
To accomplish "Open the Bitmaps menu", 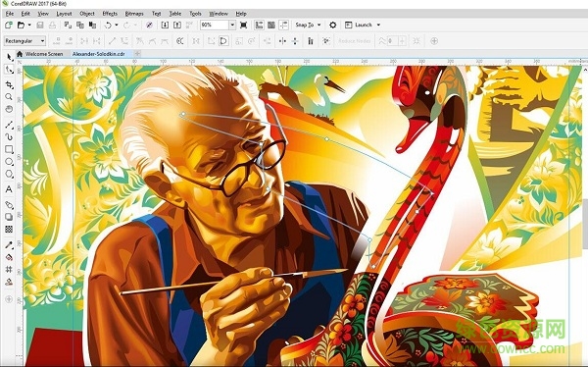I will pos(134,14).
